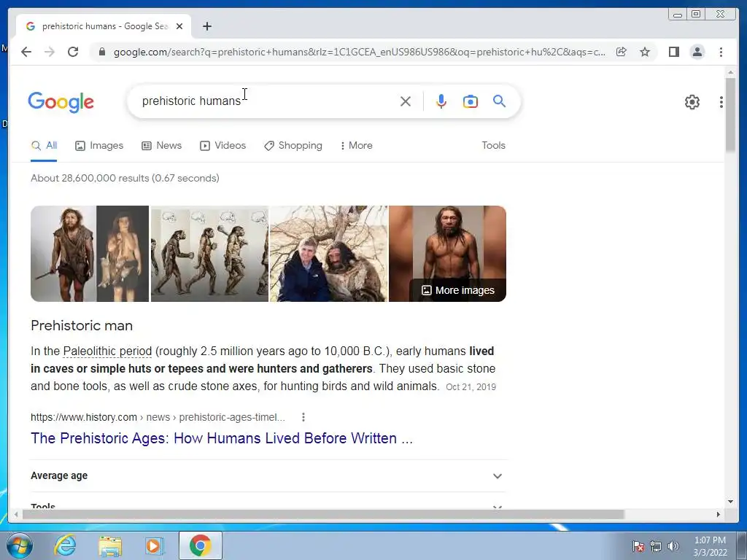Switch to the News tab
This screenshot has height=560, width=747.
click(x=161, y=146)
